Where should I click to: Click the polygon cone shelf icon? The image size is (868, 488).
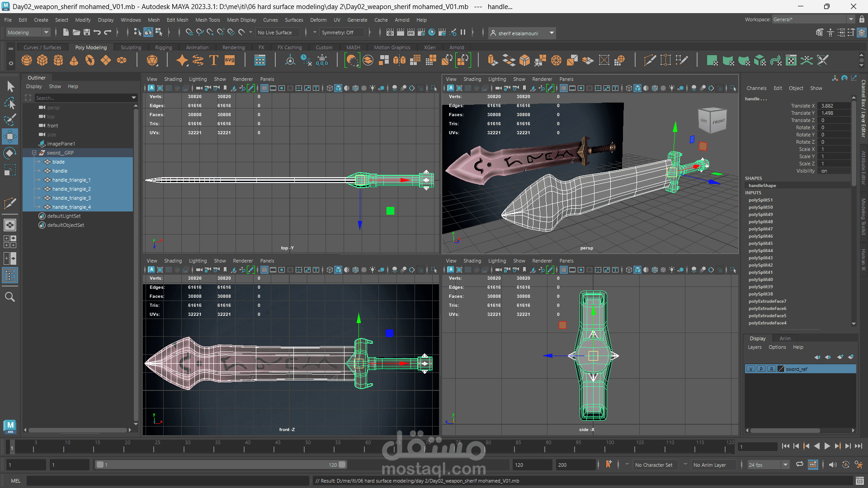pyautogui.click(x=74, y=60)
